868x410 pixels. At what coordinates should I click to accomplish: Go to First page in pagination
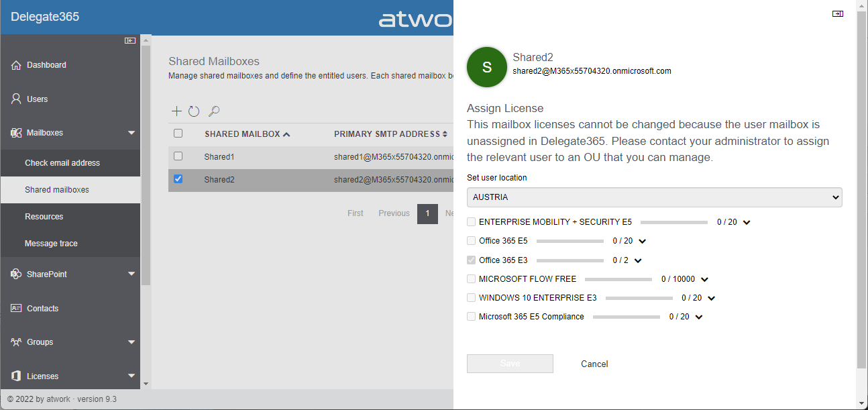[356, 213]
